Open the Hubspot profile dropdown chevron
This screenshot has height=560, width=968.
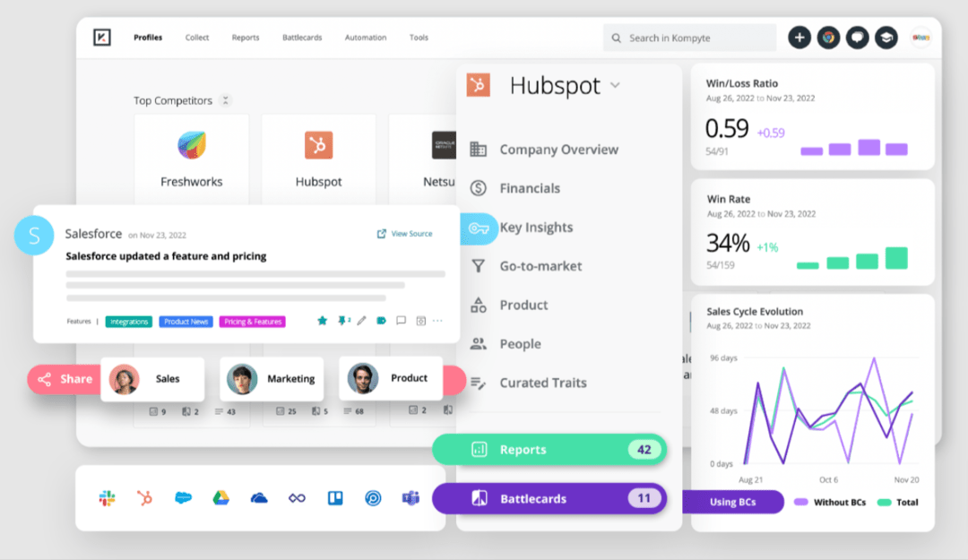pyautogui.click(x=616, y=86)
